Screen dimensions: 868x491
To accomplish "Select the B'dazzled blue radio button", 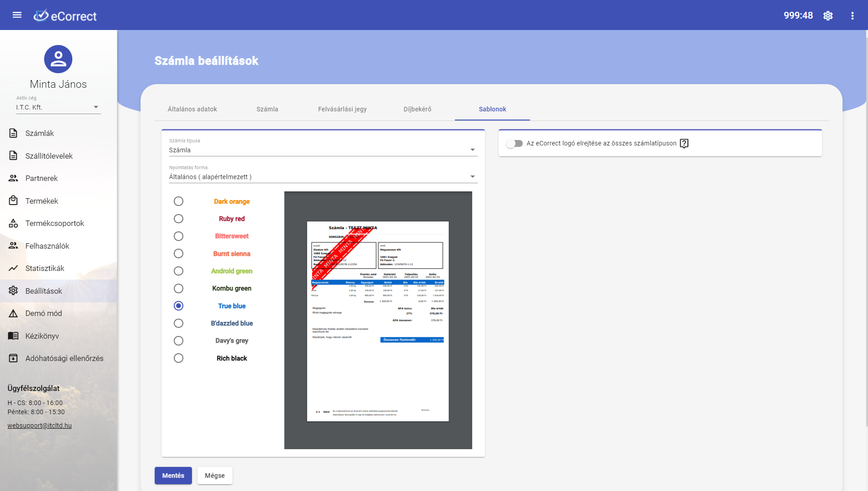I will pyautogui.click(x=178, y=323).
